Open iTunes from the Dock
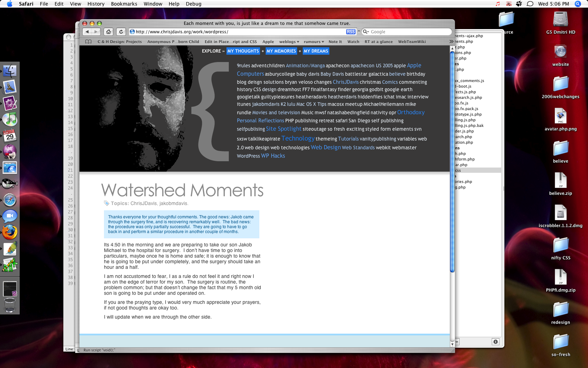This screenshot has height=368, width=588. click(x=10, y=120)
